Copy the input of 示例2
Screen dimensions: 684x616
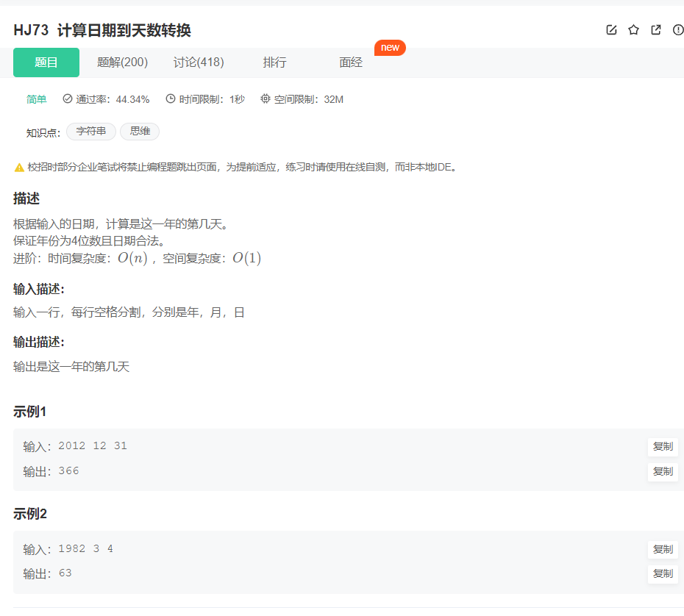(662, 549)
